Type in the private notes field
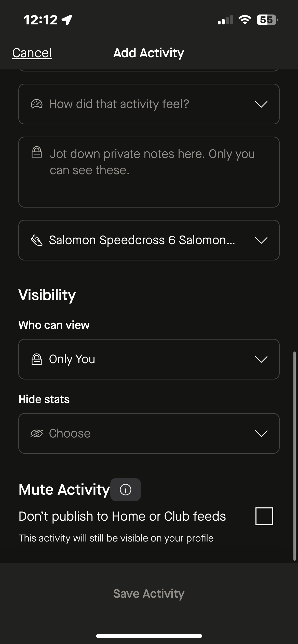The image size is (298, 644). tap(152, 172)
